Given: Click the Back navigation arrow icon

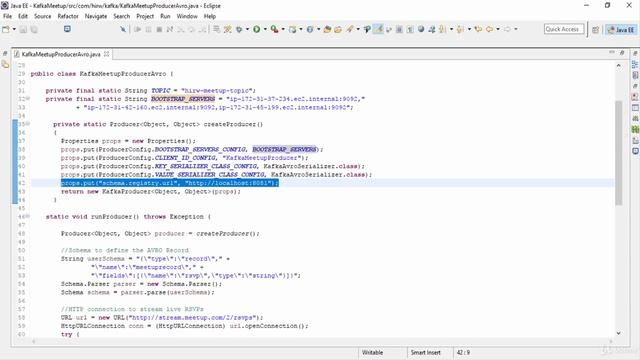Looking at the screenshot, I should (489, 29).
